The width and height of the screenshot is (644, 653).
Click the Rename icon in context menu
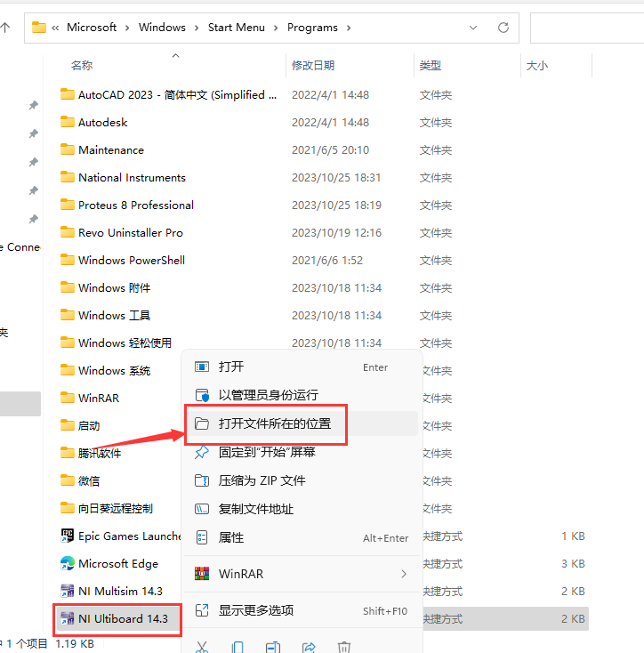(273, 647)
